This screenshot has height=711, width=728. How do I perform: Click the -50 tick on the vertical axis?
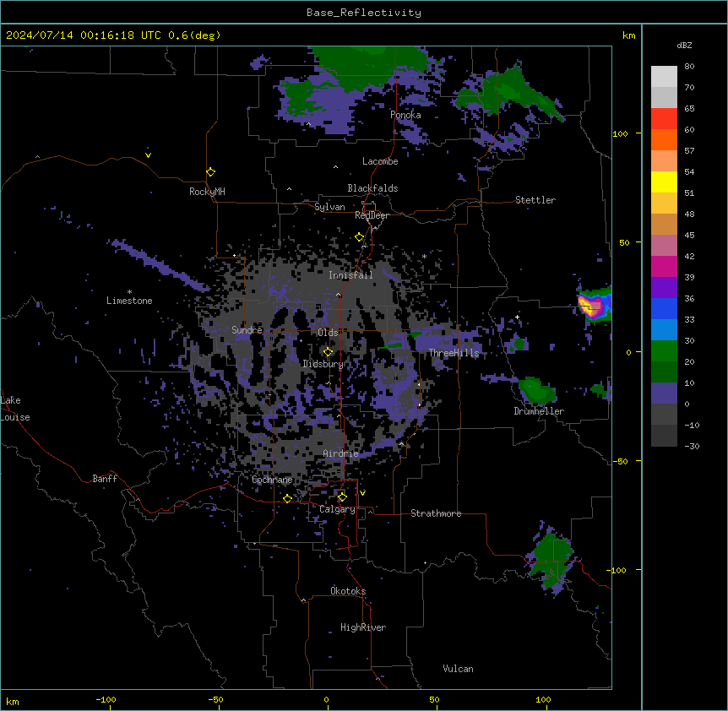tap(620, 461)
